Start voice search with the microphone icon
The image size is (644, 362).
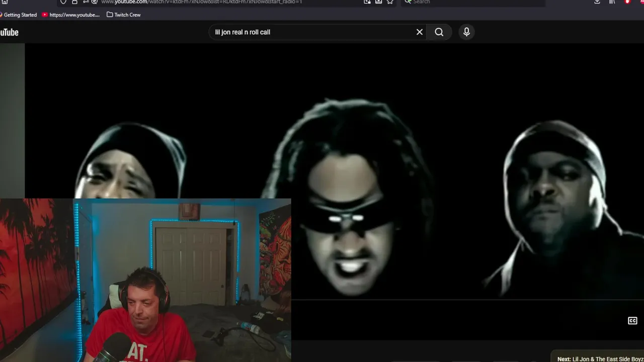466,32
